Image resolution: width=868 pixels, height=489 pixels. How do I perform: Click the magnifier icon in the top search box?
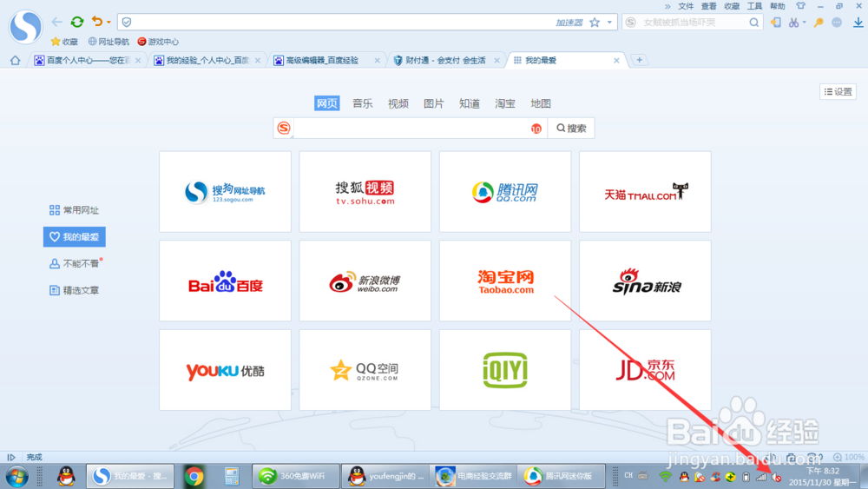[754, 23]
